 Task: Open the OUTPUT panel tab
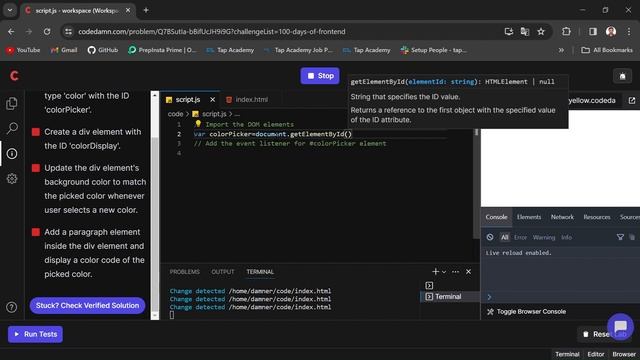click(x=223, y=272)
